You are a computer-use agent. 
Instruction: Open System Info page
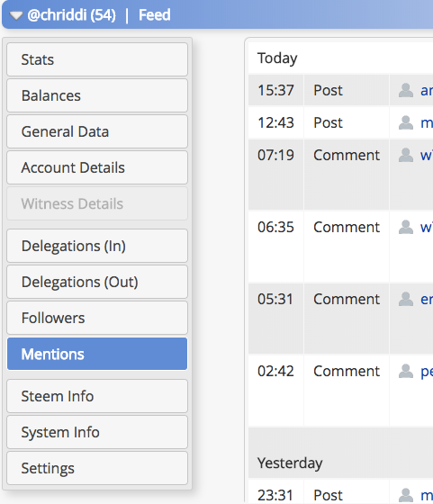(97, 432)
